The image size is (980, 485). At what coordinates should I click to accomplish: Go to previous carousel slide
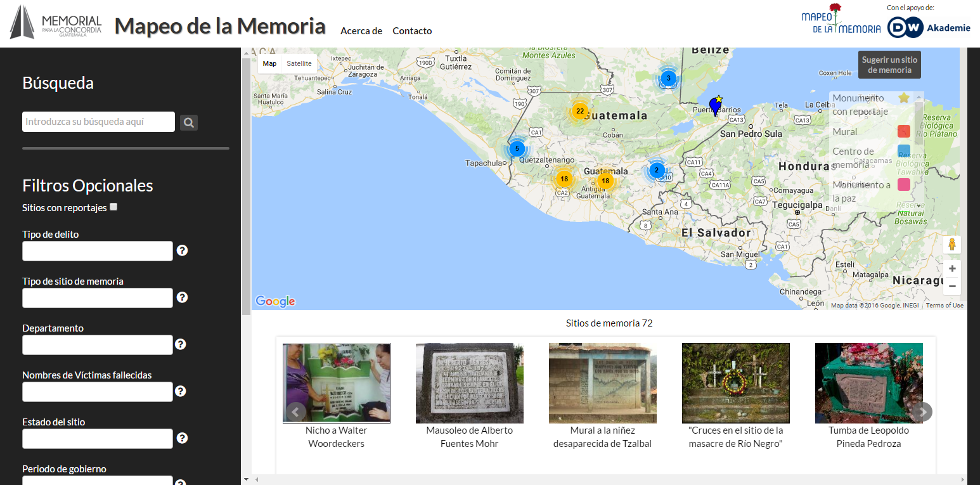295,412
